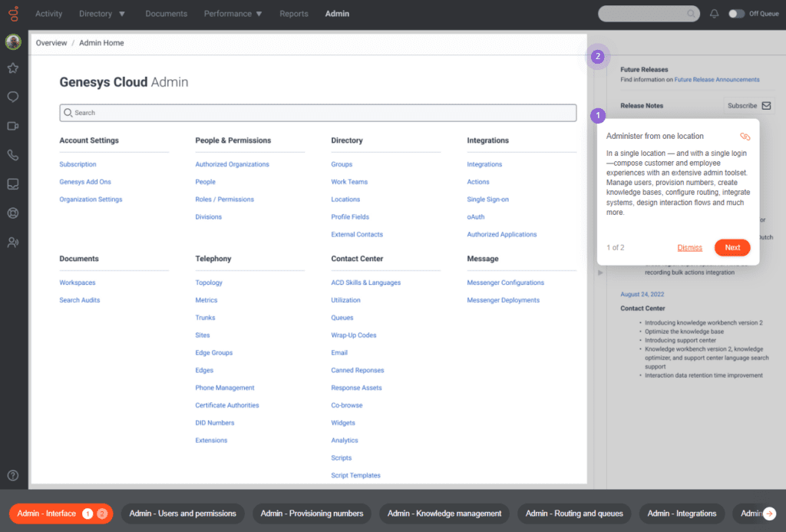Open the Queues link
786x532 pixels.
pyautogui.click(x=342, y=318)
